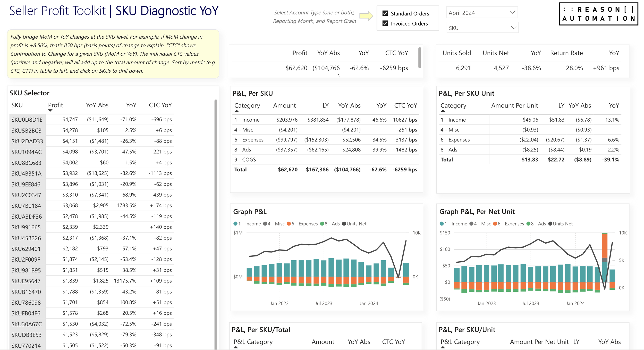Sort the P&L, Per SKU table by the Amount header
Viewport: 644px width, 350px height.
click(284, 106)
